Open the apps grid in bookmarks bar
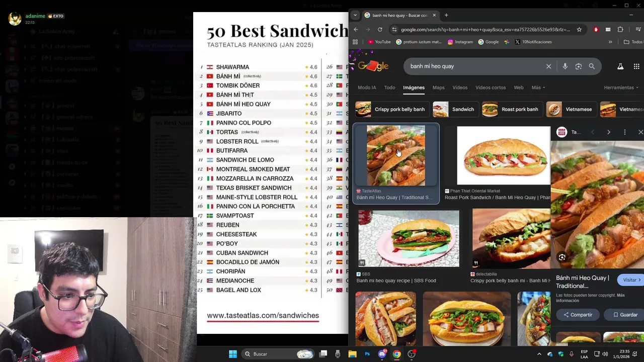The image size is (644, 362). (x=355, y=42)
